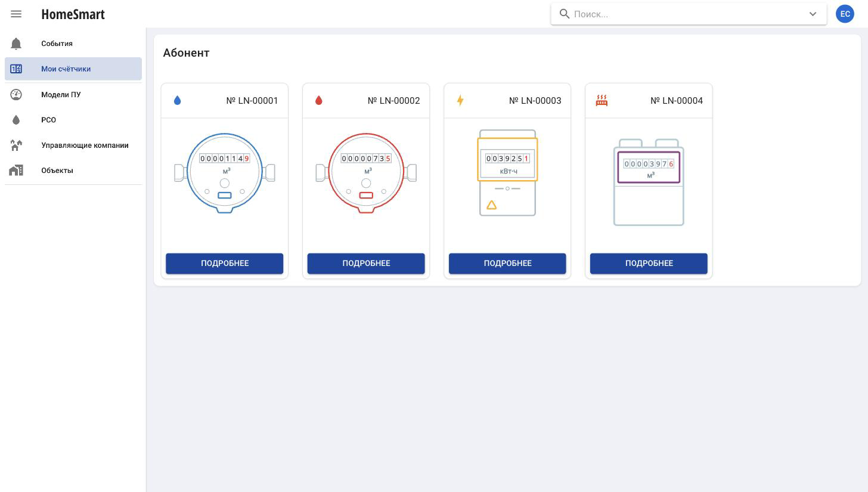Image resolution: width=868 pixels, height=492 pixels.
Task: Click ПОДРОБНЕЕ for meter LN-00001
Action: pyautogui.click(x=225, y=264)
